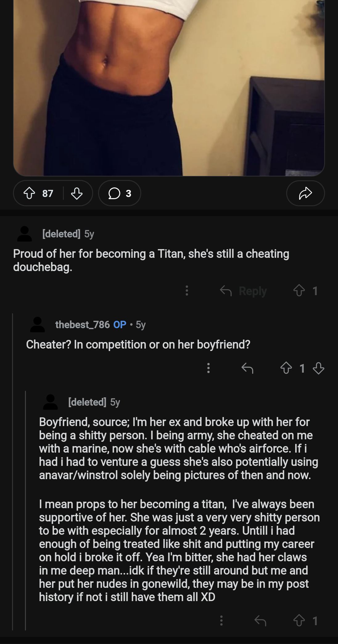The height and width of the screenshot is (644, 338).
Task: Open the post image thumbnail
Action: point(169,88)
